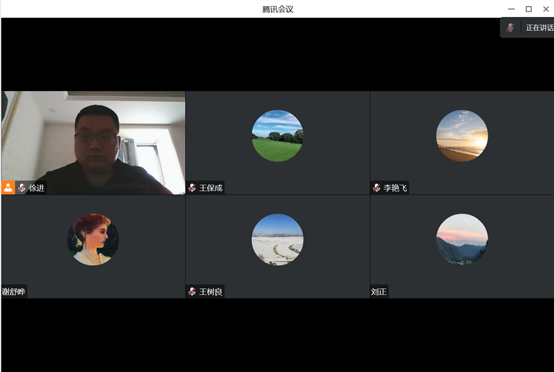The width and height of the screenshot is (554, 372).
Task: Click the orange host icon beside 徐进
Action: [8, 188]
